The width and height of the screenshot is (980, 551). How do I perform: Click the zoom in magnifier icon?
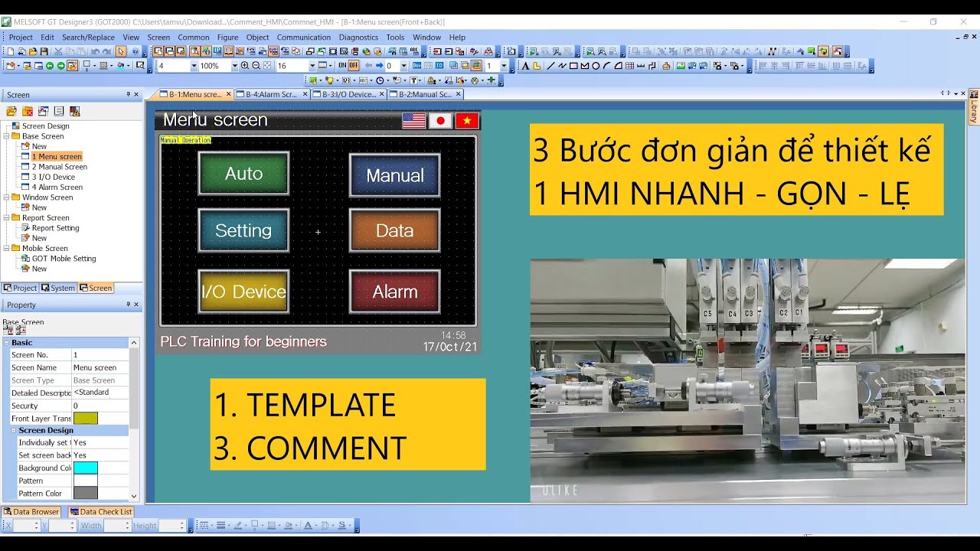tap(245, 66)
